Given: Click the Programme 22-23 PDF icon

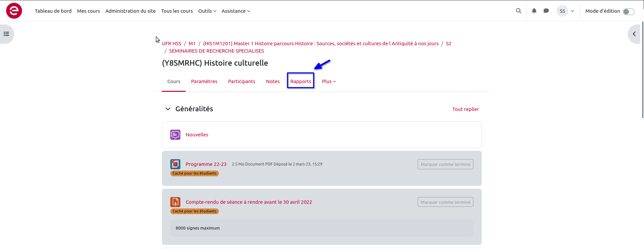Looking at the screenshot, I should [175, 164].
